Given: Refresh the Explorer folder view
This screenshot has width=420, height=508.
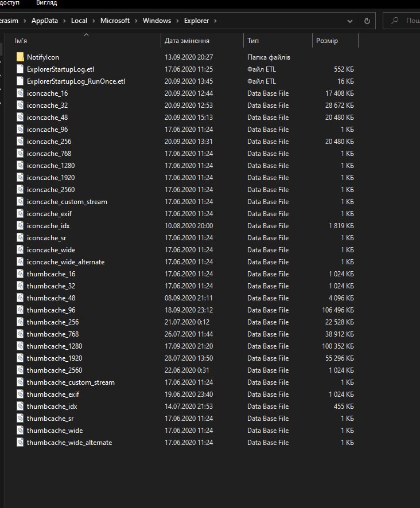Looking at the screenshot, I should click(x=367, y=21).
